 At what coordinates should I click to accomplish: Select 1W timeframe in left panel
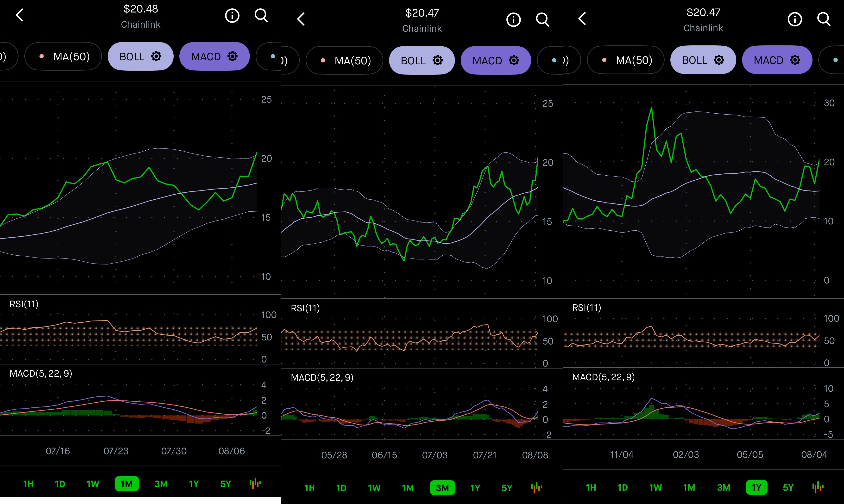coord(93,484)
